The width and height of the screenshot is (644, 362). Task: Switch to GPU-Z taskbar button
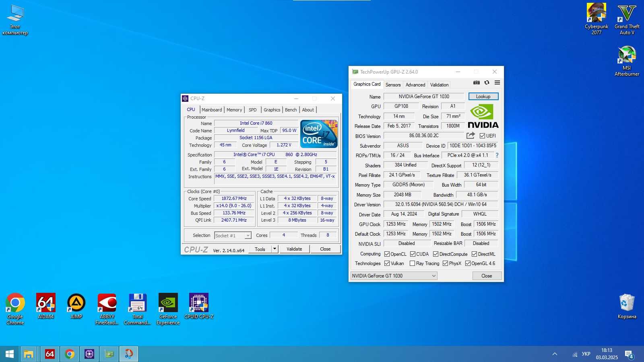click(x=109, y=354)
